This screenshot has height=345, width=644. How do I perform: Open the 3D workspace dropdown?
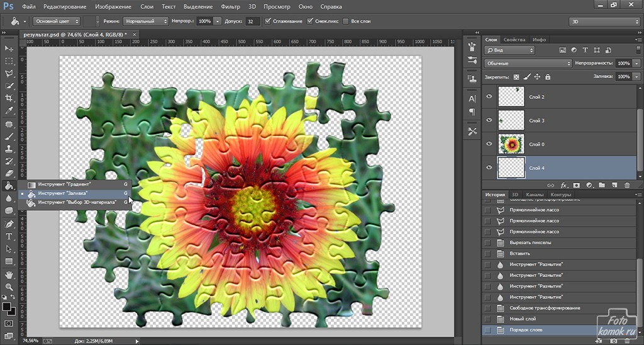pyautogui.click(x=604, y=21)
